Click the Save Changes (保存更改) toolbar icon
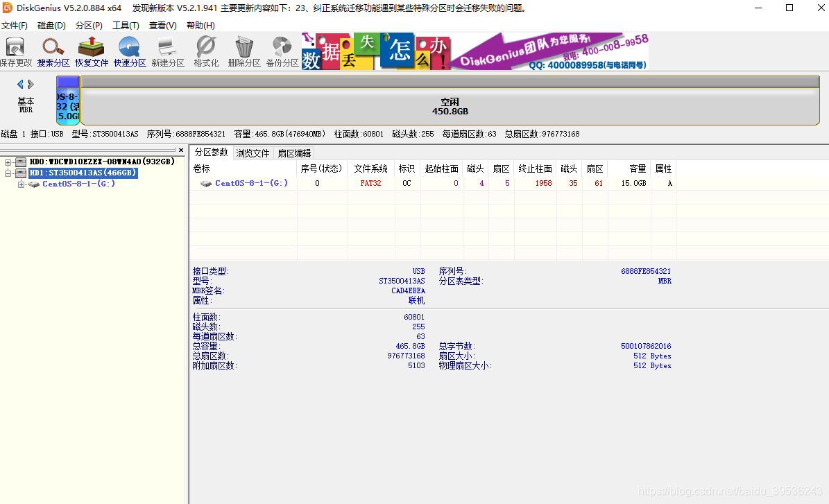829x504 pixels. click(15, 52)
